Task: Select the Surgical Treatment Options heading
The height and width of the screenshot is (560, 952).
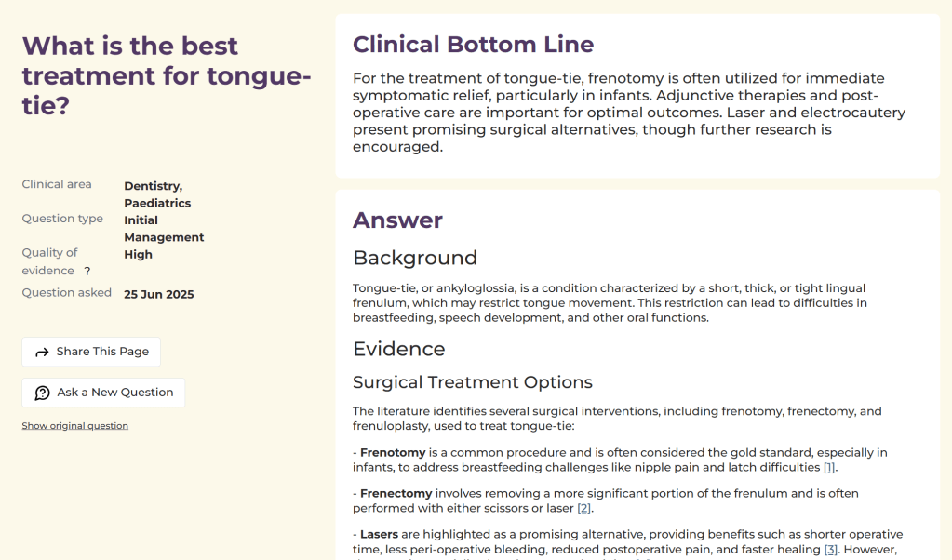Action: pyautogui.click(x=472, y=382)
